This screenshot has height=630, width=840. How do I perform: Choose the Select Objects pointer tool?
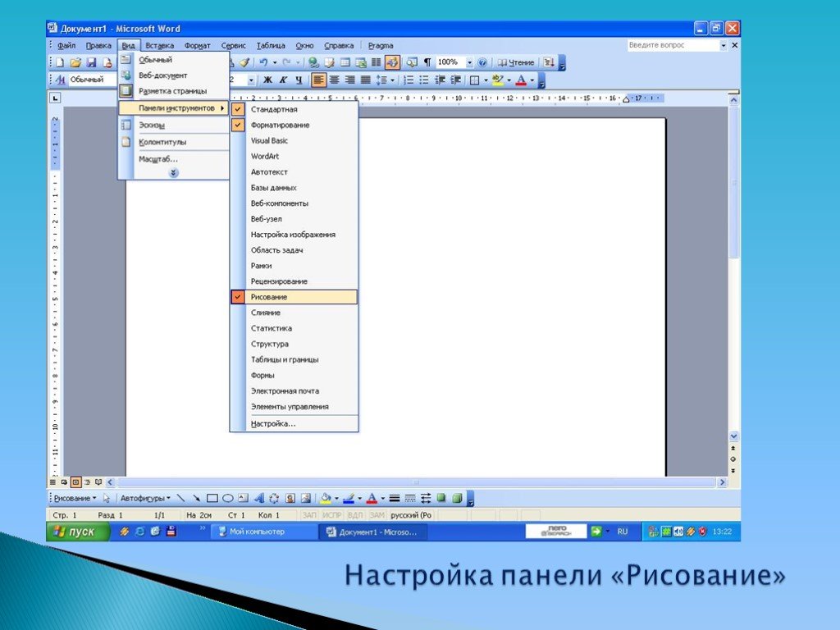(106, 498)
